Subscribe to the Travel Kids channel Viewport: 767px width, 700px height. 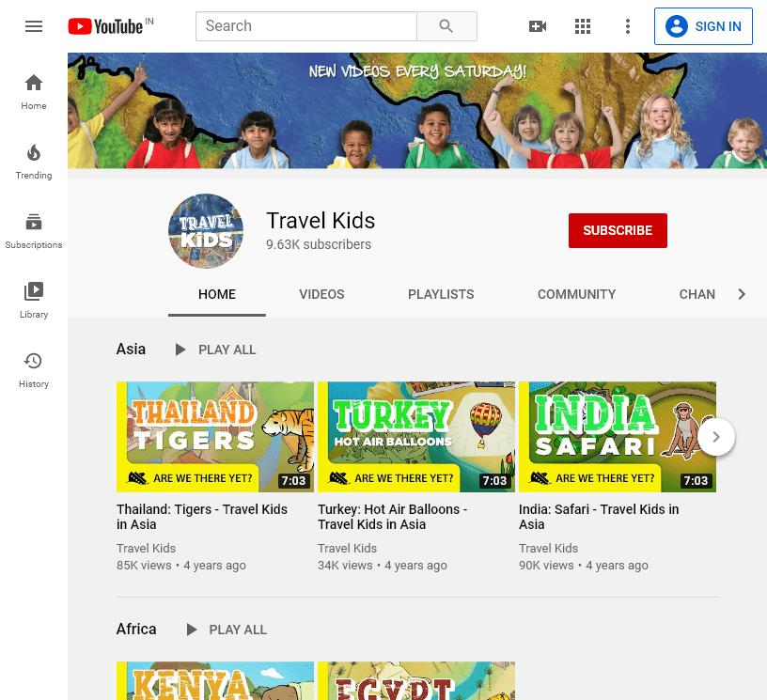618,230
